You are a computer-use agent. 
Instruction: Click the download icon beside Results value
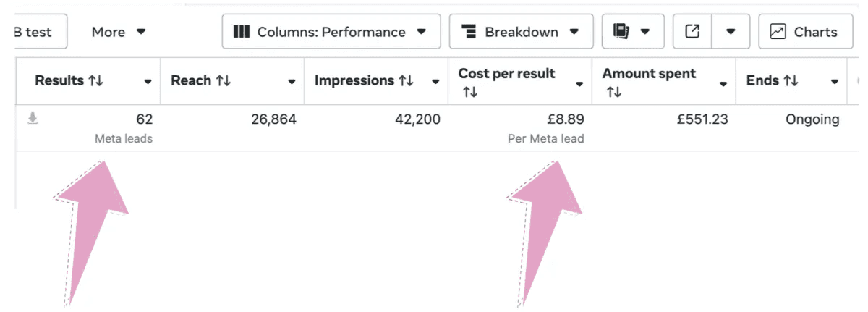point(32,119)
